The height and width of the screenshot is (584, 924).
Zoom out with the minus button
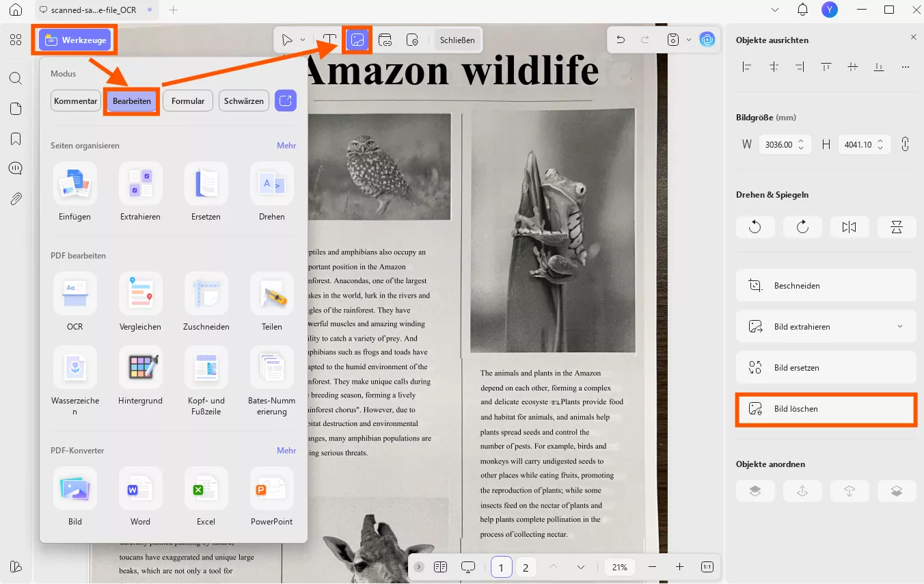point(652,567)
